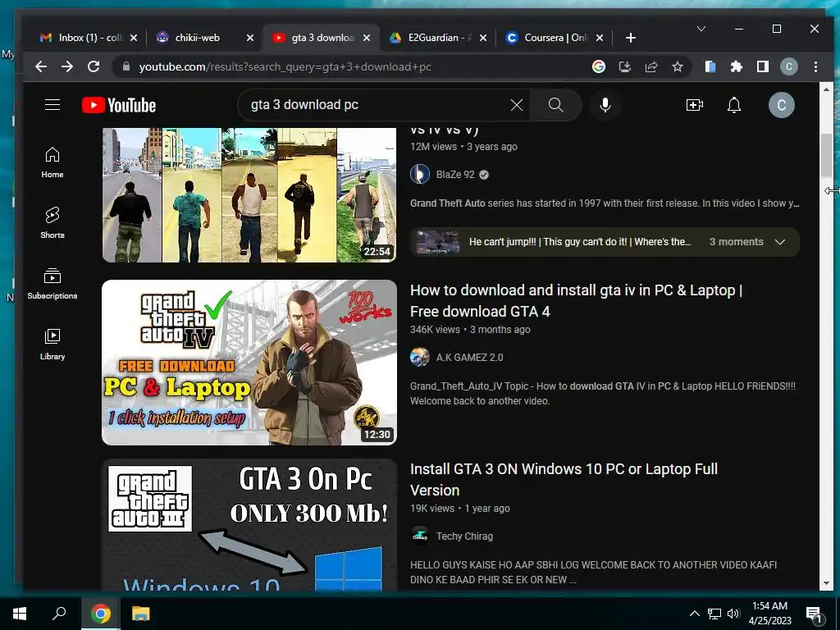This screenshot has height=630, width=840.
Task: Click the page scrollbar down arrow
Action: click(x=825, y=583)
